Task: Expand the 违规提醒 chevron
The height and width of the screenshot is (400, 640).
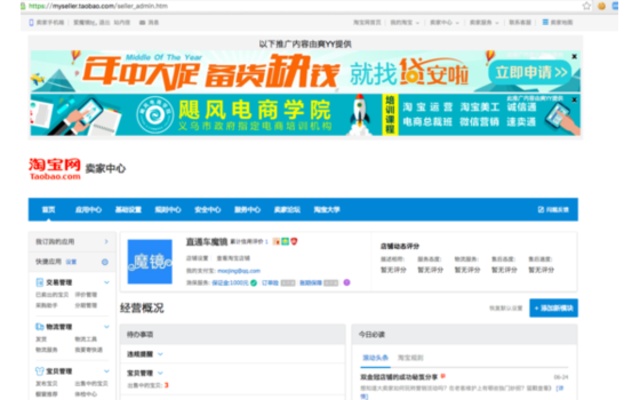Action: coord(160,354)
